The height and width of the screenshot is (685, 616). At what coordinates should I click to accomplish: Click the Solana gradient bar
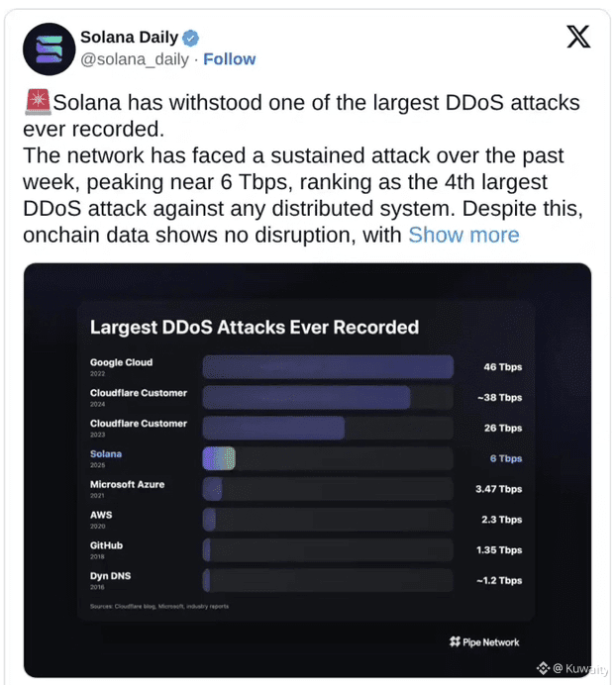(x=219, y=458)
